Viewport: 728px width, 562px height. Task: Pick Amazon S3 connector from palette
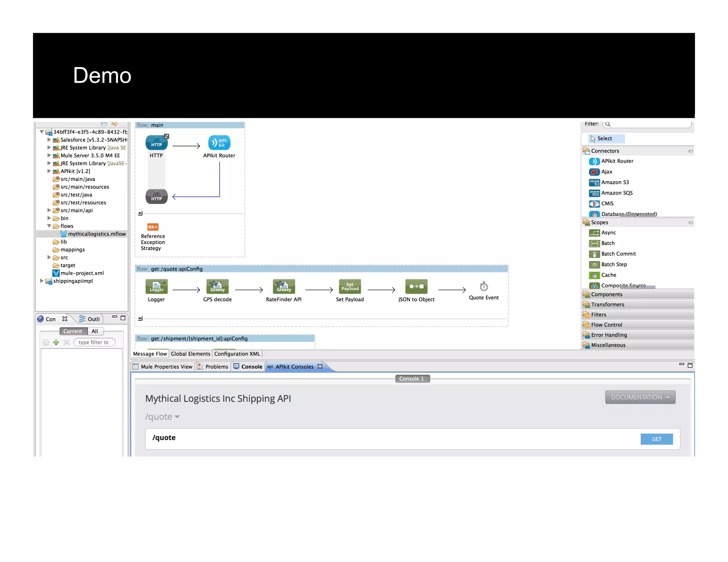point(615,182)
